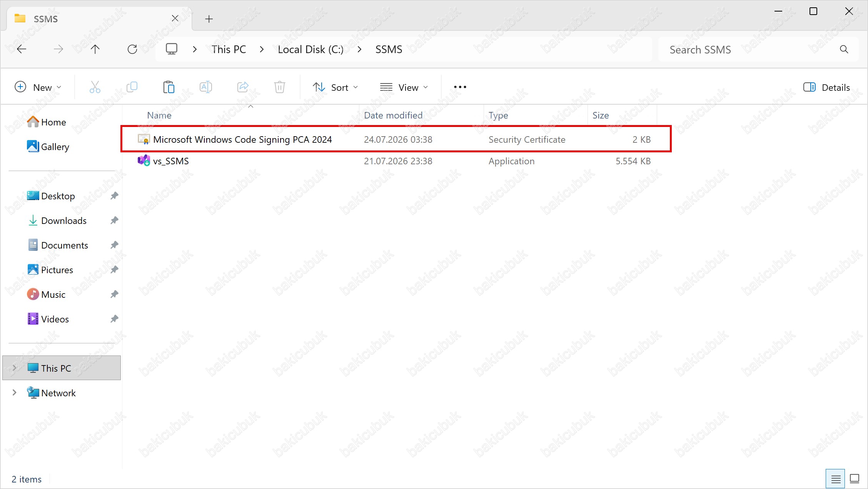The image size is (868, 489).
Task: Open Music folder in sidebar
Action: 46,294
